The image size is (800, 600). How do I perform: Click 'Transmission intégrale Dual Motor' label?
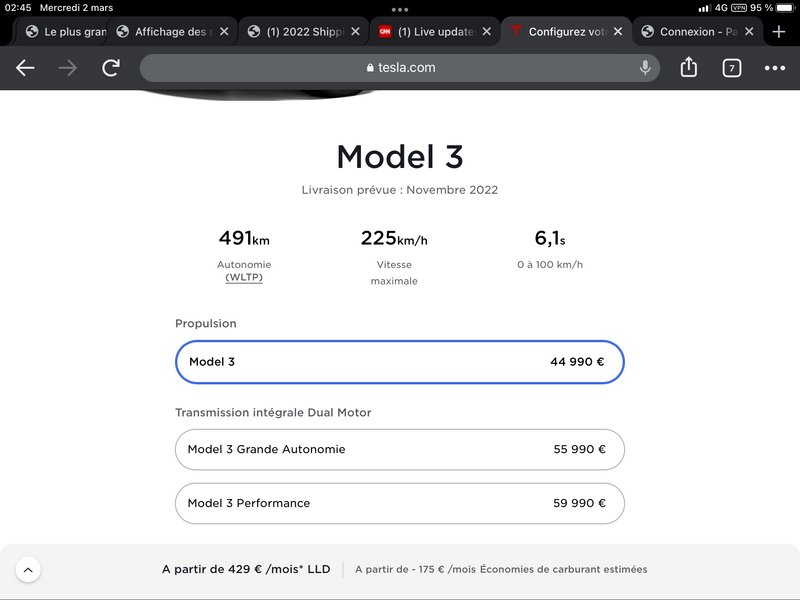273,412
